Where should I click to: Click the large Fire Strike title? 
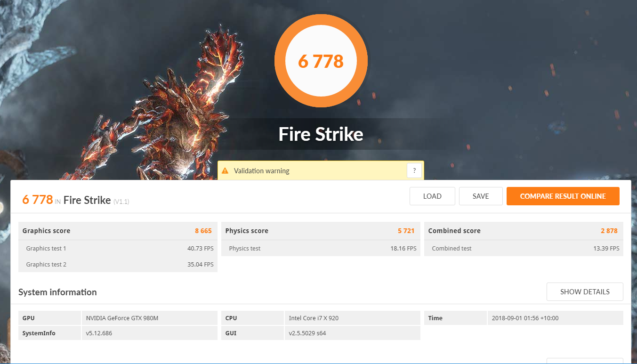click(321, 134)
